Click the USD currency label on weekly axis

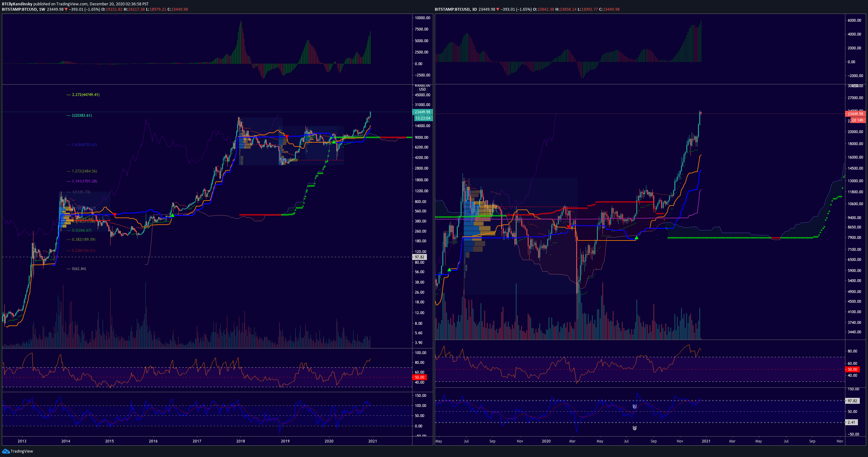[422, 90]
